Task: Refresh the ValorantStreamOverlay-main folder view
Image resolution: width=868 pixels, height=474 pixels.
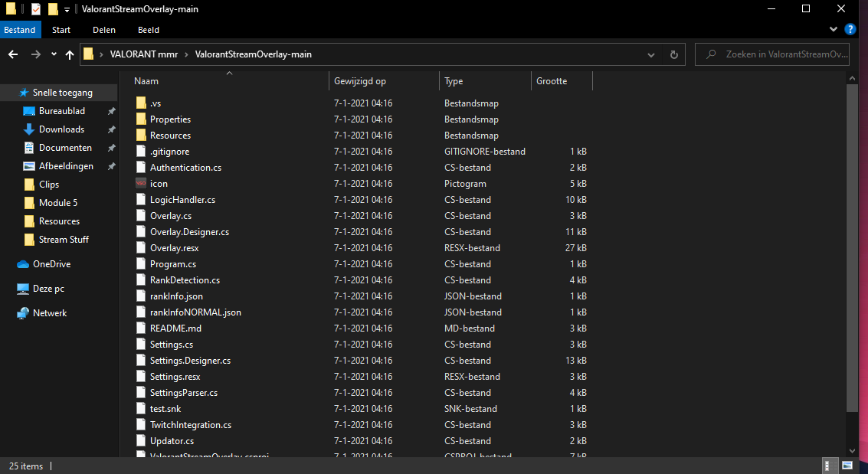Action: pyautogui.click(x=673, y=54)
